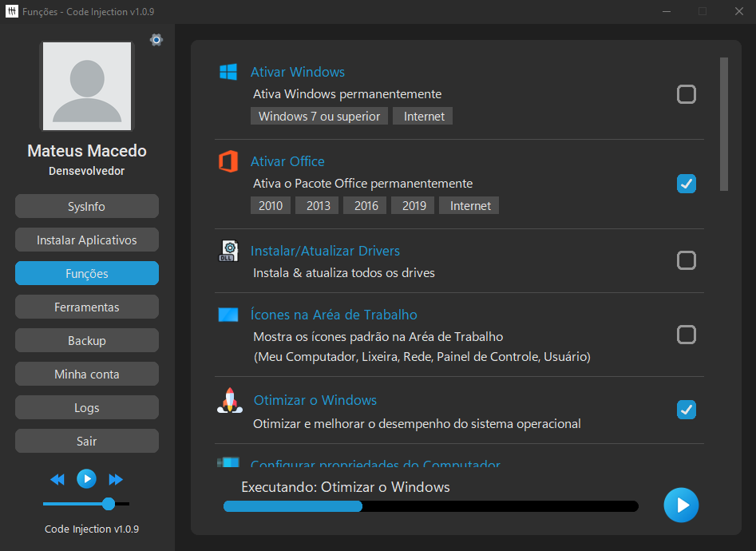Enable the Ativar Windows checkbox
The width and height of the screenshot is (756, 551).
point(686,94)
